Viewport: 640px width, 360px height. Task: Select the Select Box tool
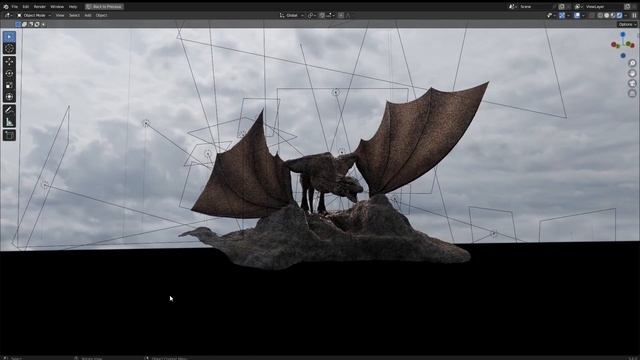pos(9,37)
